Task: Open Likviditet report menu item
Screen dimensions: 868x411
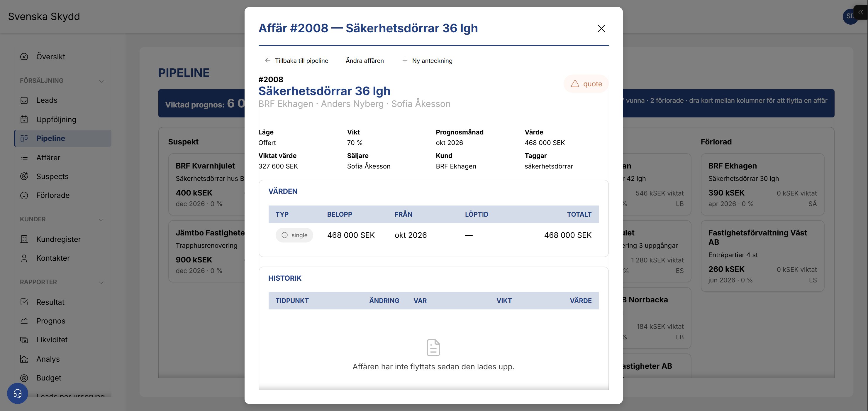Action: (63, 340)
